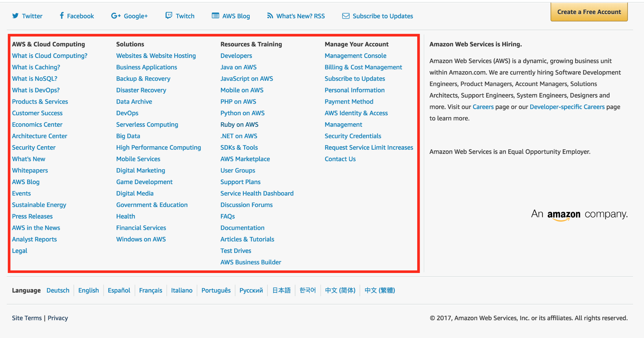Open Disaster Recovery link
The image size is (644, 338).
141,90
